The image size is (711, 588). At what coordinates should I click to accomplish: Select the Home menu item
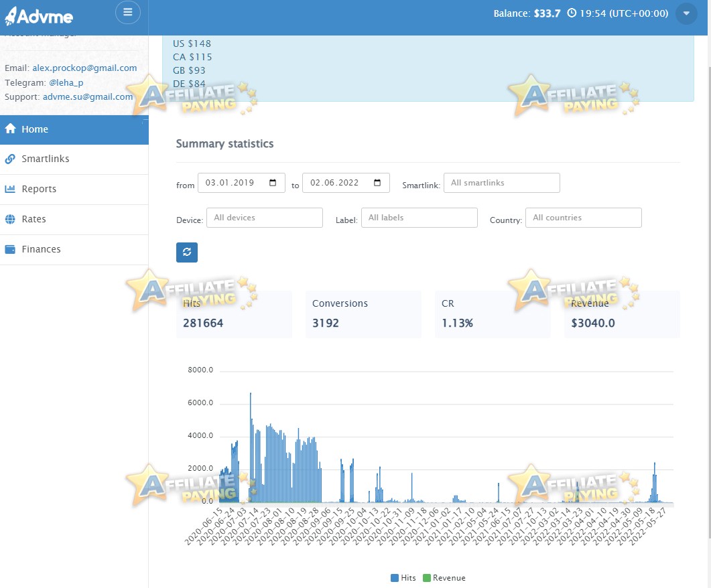74,129
